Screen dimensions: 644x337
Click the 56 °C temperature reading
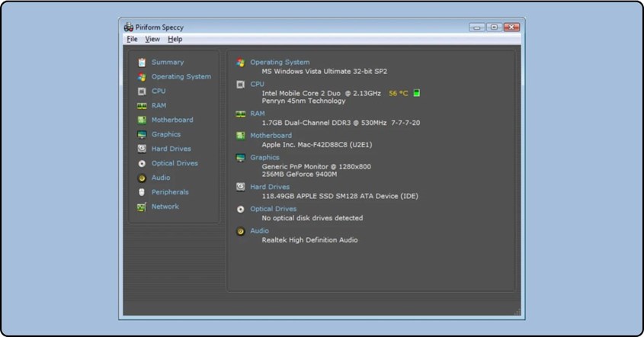[399, 93]
